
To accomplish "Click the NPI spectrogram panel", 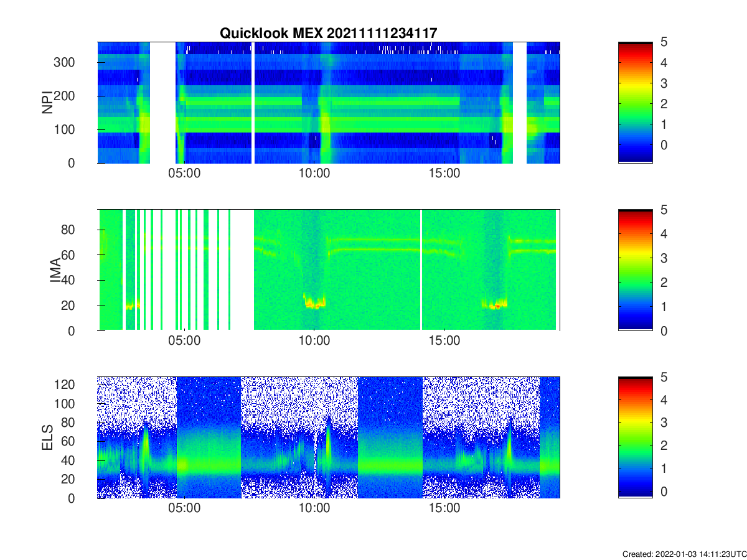I will (329, 103).
